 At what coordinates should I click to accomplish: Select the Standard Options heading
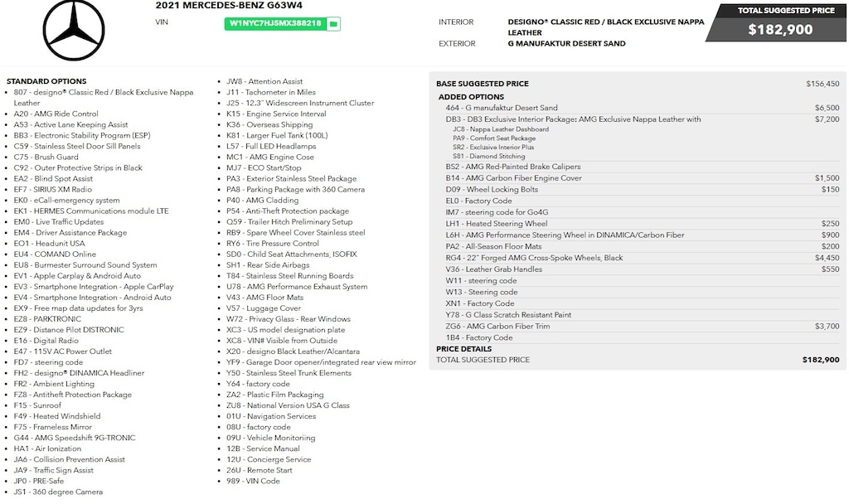[x=46, y=81]
